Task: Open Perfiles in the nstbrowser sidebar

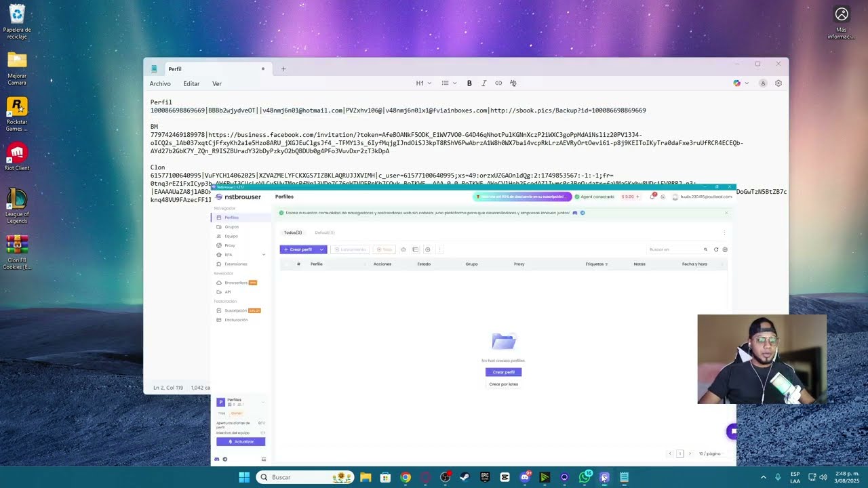Action: click(x=241, y=218)
